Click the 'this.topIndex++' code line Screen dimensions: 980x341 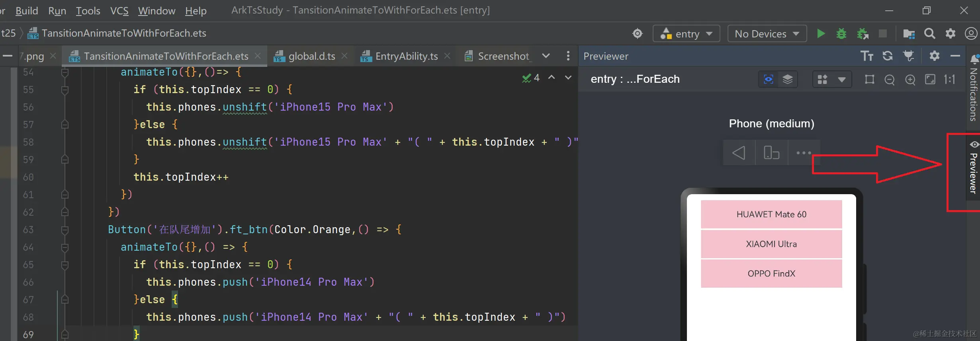coord(181,177)
